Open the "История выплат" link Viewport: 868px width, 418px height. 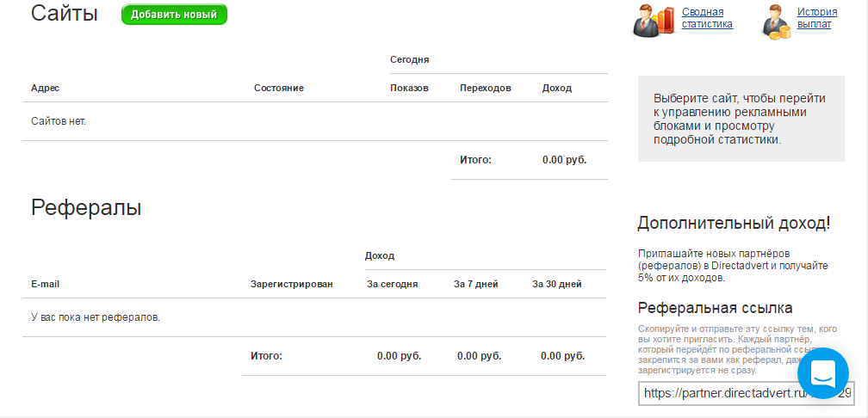pyautogui.click(x=816, y=18)
